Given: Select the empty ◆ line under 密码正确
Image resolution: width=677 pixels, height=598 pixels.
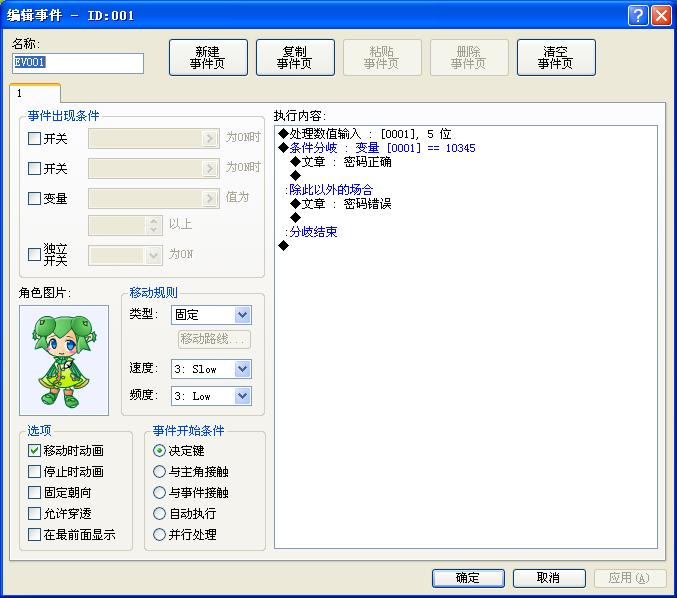Looking at the screenshot, I should point(295,176).
